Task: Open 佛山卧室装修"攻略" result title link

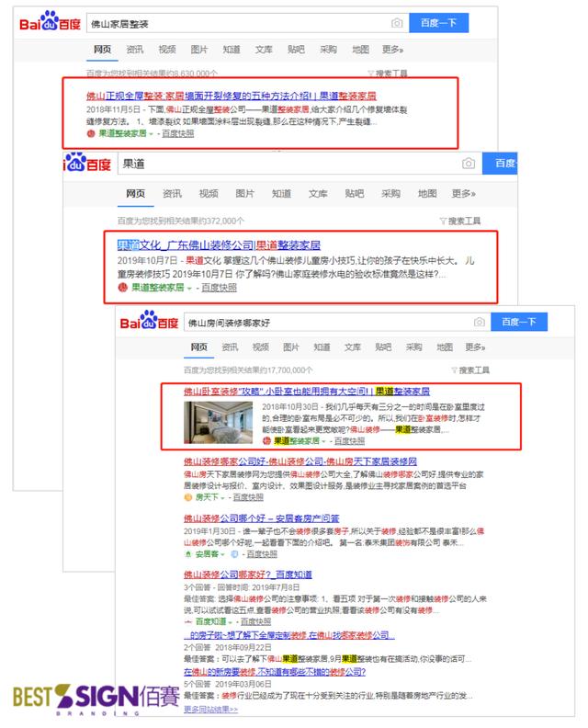Action: point(306,391)
